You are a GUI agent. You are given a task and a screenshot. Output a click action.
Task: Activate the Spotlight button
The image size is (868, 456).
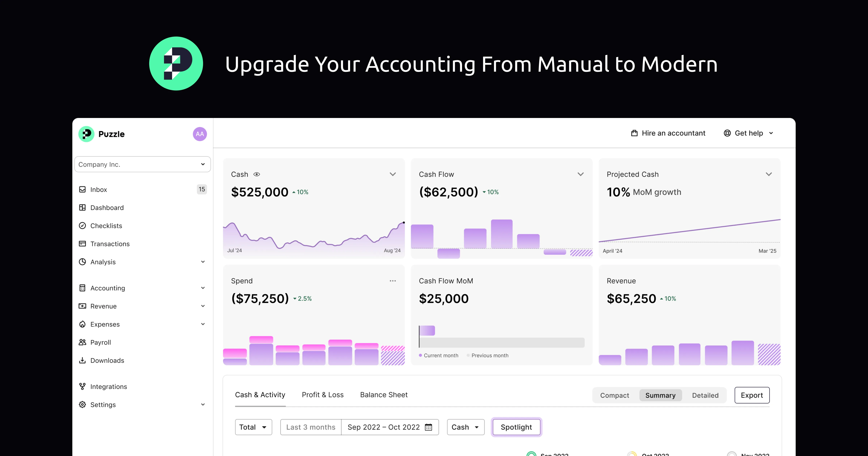(516, 427)
